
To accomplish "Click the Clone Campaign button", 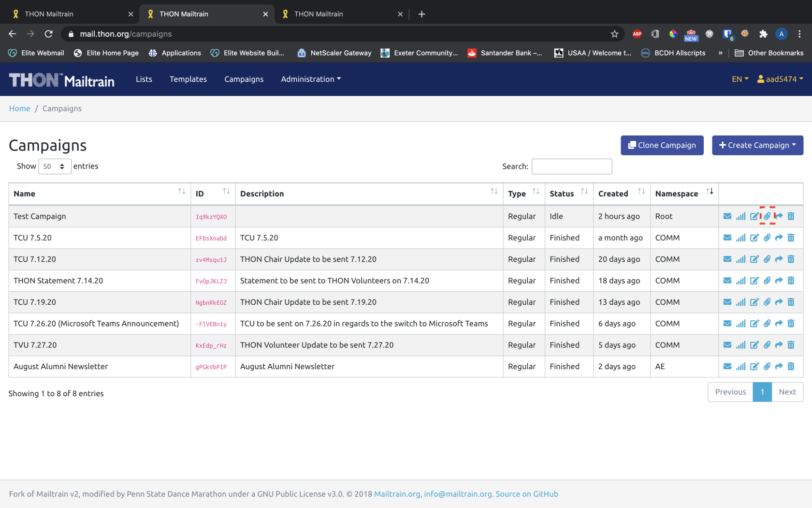I will 662,145.
